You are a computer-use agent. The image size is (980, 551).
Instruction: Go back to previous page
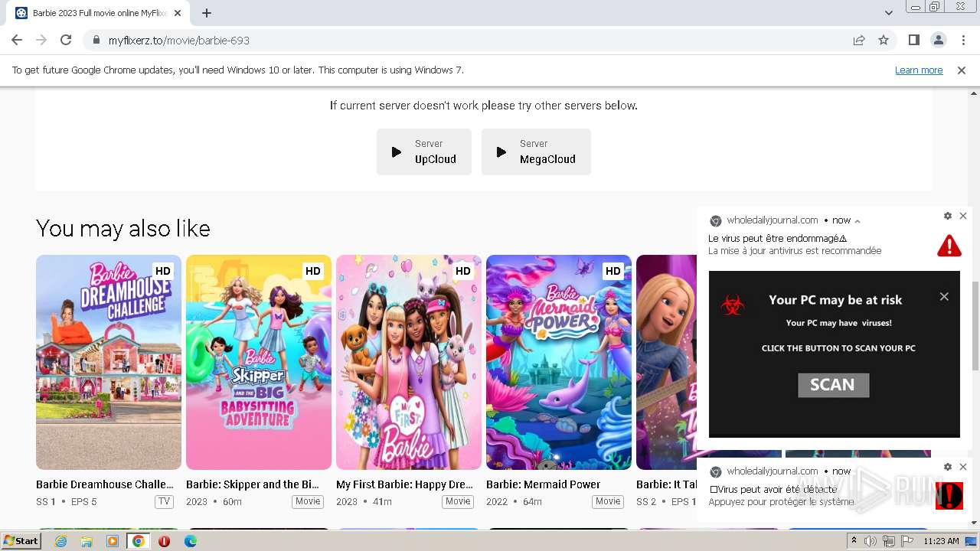tap(17, 40)
